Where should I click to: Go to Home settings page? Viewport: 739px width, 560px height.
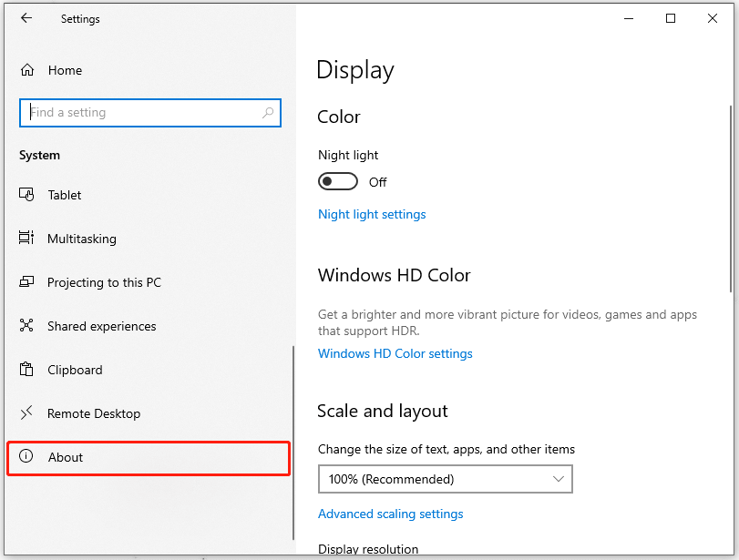tap(65, 70)
